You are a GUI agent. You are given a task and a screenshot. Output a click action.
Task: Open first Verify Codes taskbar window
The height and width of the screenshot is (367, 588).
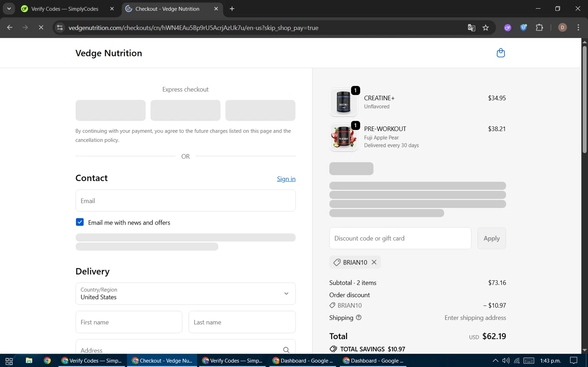[92, 361]
